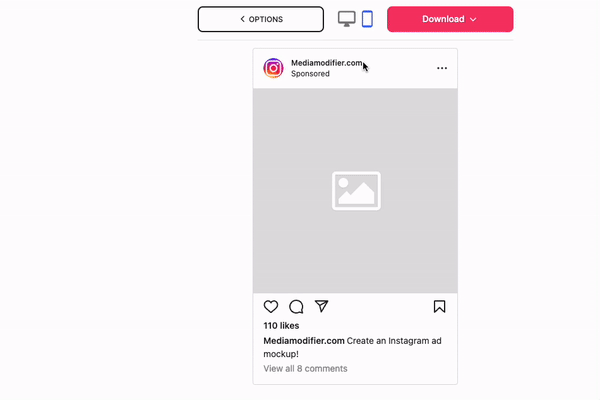Switch to mobile phone preview
Image resolution: width=600 pixels, height=400 pixels.
367,19
